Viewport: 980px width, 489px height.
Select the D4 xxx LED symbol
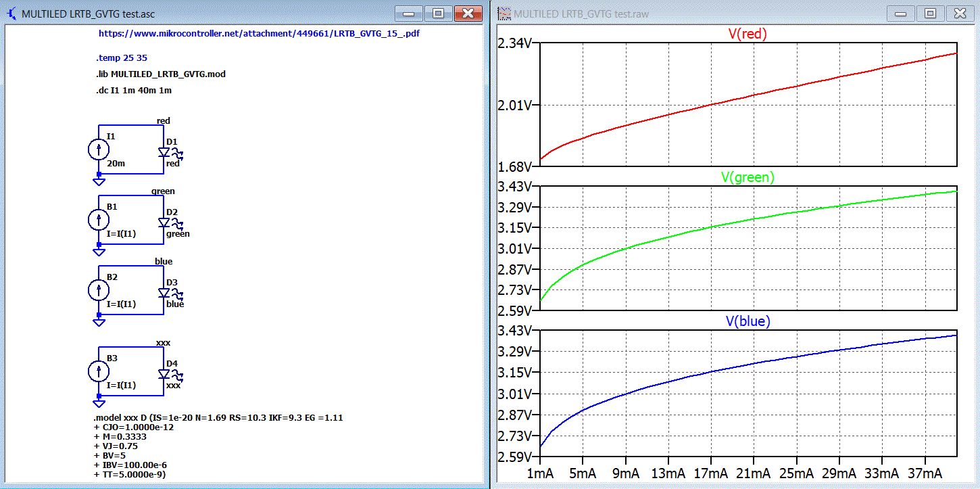click(164, 374)
